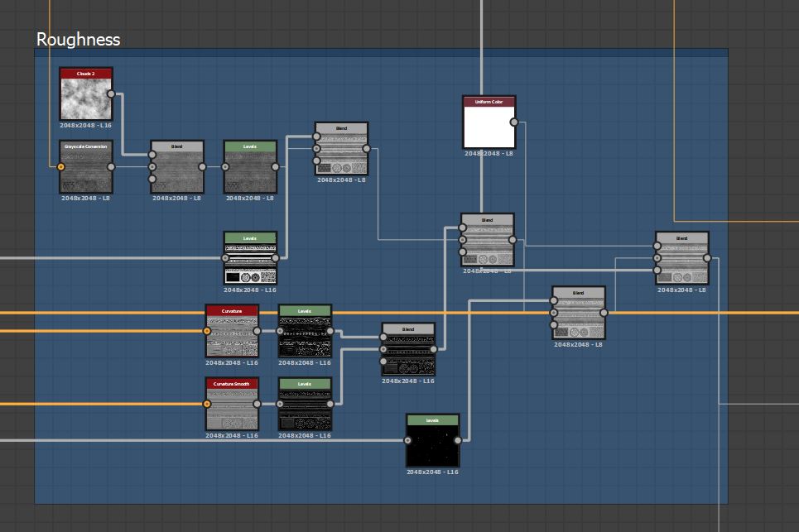Click the Curvature Smooth orange input connector
Viewport: 799px width, 532px height.
[x=207, y=405]
